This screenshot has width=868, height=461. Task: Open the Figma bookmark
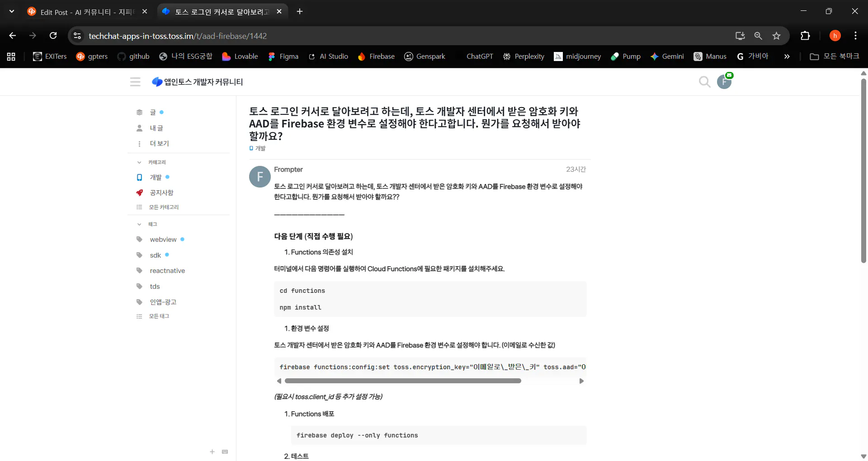[283, 56]
